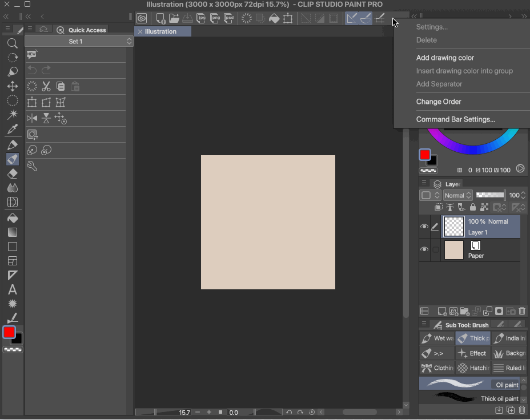
Task: Click the Flip Horizontal icon in Quick Access
Action: click(x=32, y=118)
